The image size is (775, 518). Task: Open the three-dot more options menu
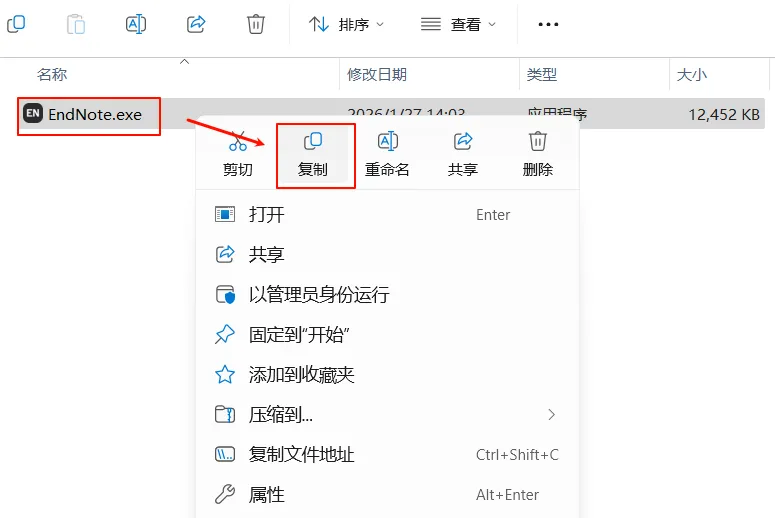point(548,24)
